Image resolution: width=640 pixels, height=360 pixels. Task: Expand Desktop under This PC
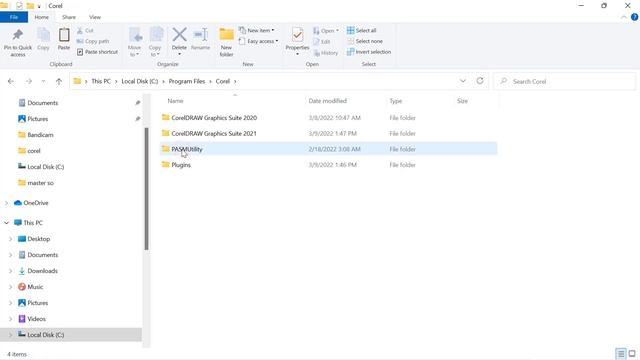tap(11, 239)
